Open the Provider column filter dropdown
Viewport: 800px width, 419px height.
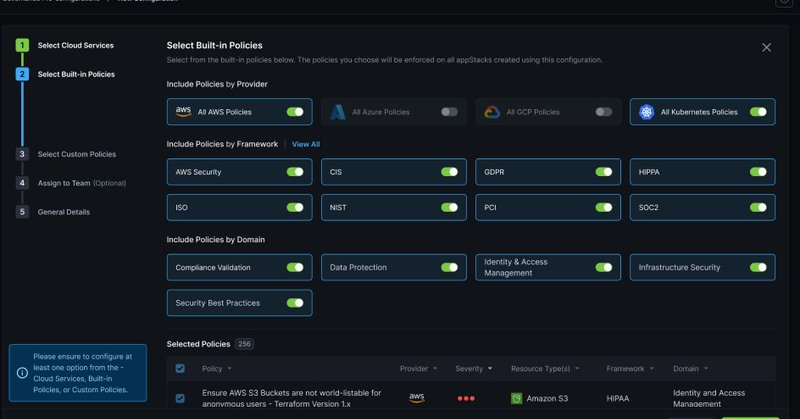point(435,368)
